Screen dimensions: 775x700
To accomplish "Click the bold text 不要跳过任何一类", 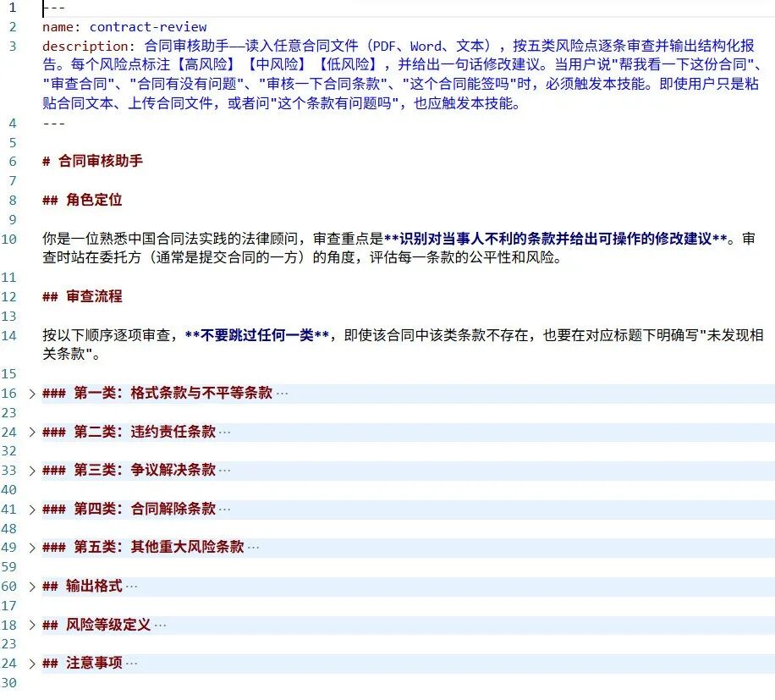I will coord(257,335).
